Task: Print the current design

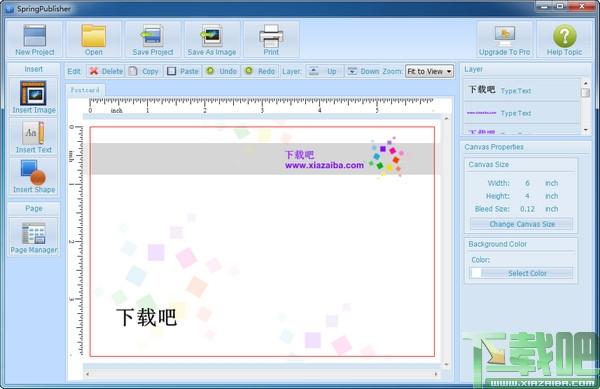Action: pos(271,39)
